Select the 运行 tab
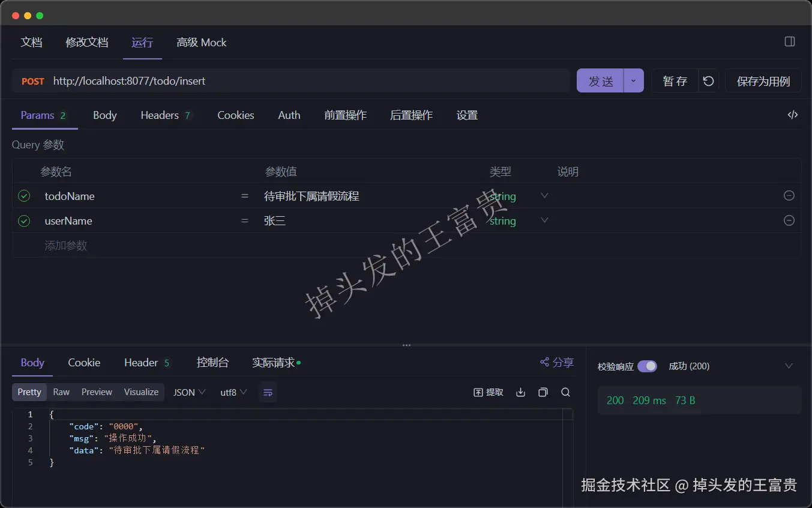The width and height of the screenshot is (812, 508). tap(142, 43)
